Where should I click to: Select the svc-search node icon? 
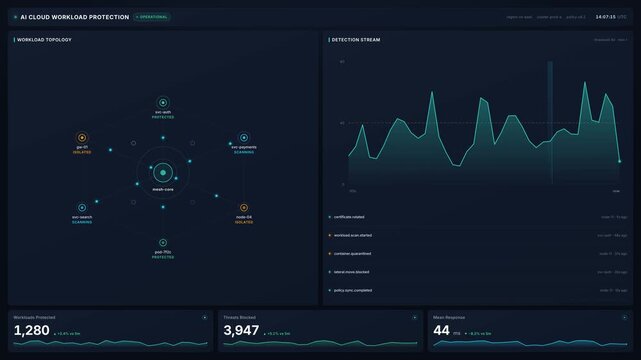(82, 208)
